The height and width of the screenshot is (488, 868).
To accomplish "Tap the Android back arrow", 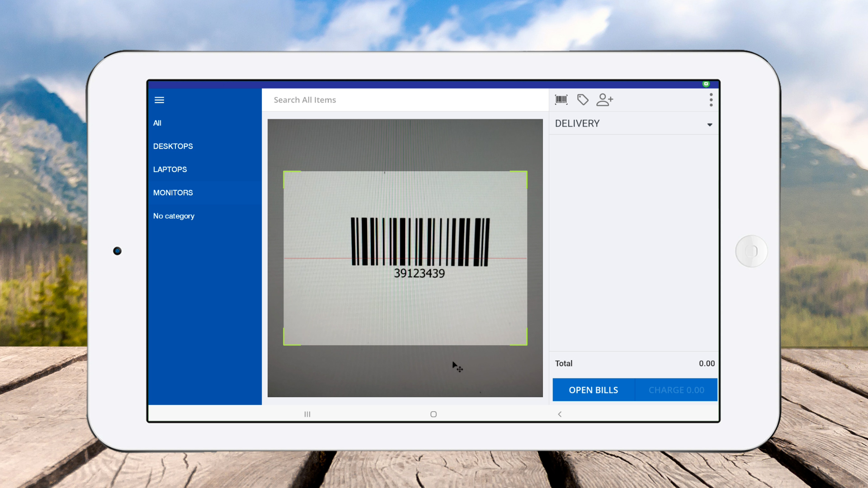I will [560, 414].
